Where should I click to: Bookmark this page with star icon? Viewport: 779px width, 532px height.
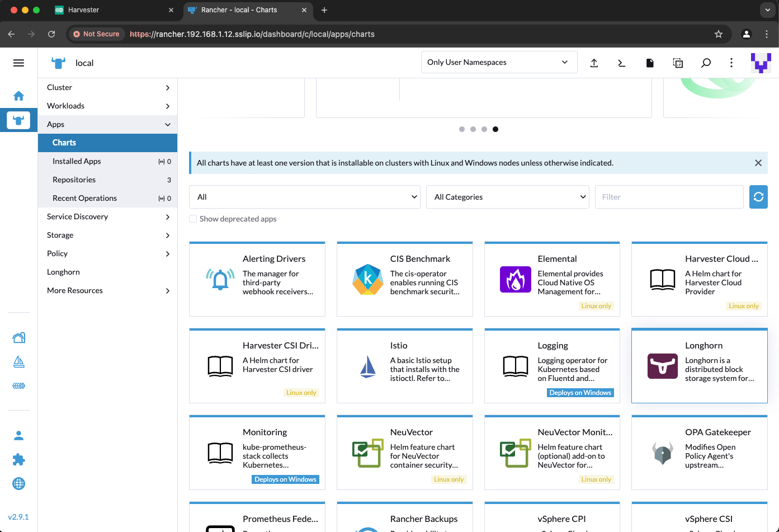point(719,34)
